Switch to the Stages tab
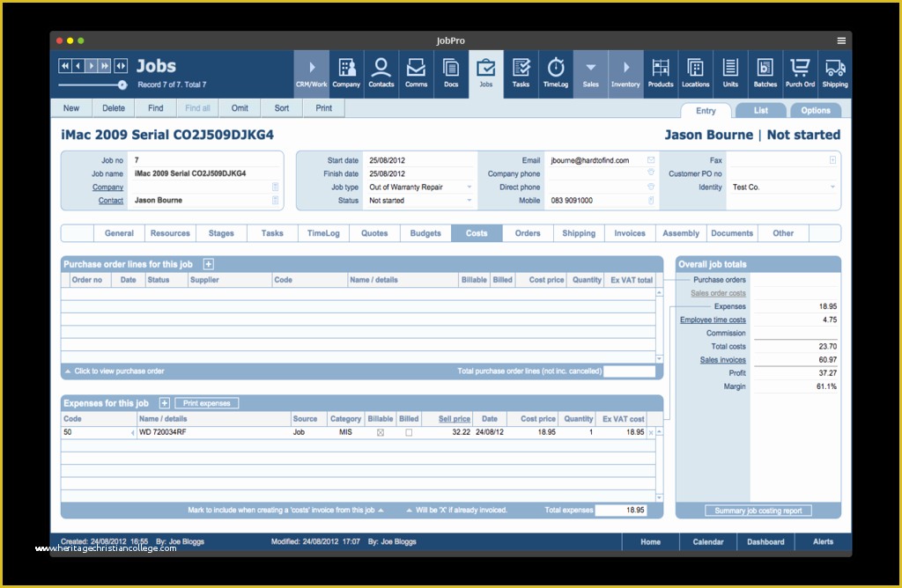This screenshot has width=902, height=588. pyautogui.click(x=221, y=232)
